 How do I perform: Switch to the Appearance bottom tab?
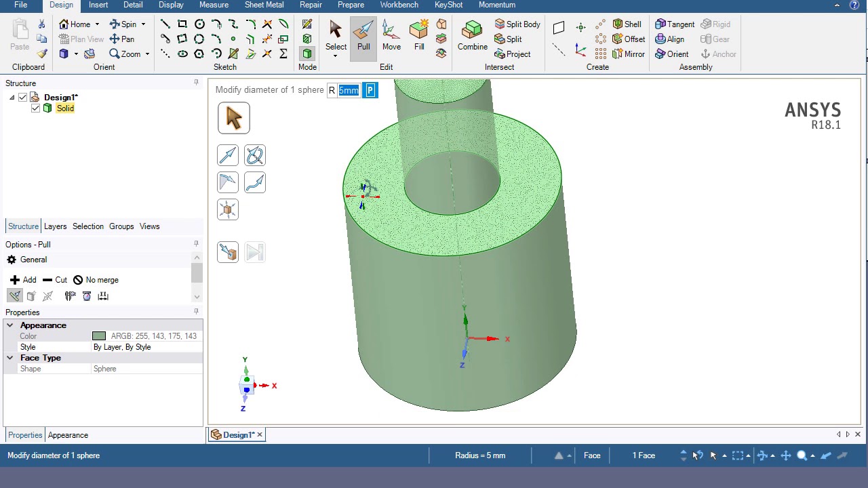click(x=68, y=435)
